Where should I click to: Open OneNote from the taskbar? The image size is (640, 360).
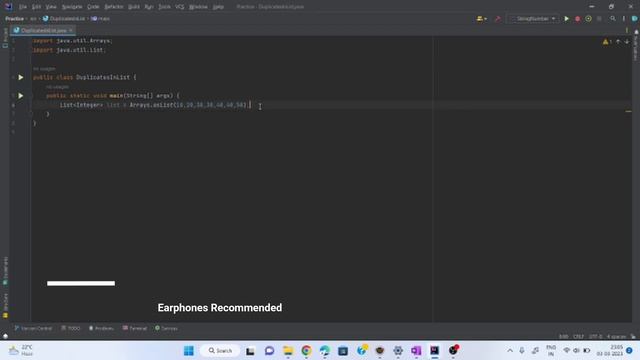pos(416,351)
